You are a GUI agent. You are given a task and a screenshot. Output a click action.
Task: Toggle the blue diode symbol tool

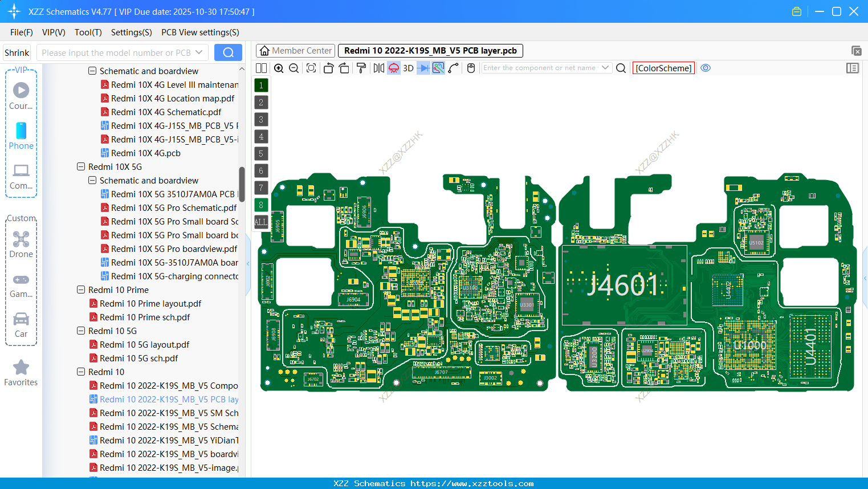point(423,68)
